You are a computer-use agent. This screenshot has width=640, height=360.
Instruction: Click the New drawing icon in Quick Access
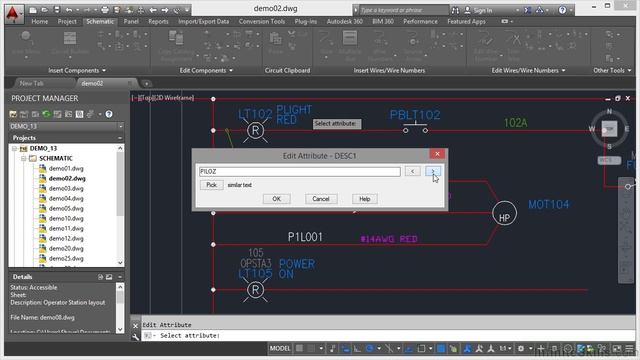click(33, 10)
